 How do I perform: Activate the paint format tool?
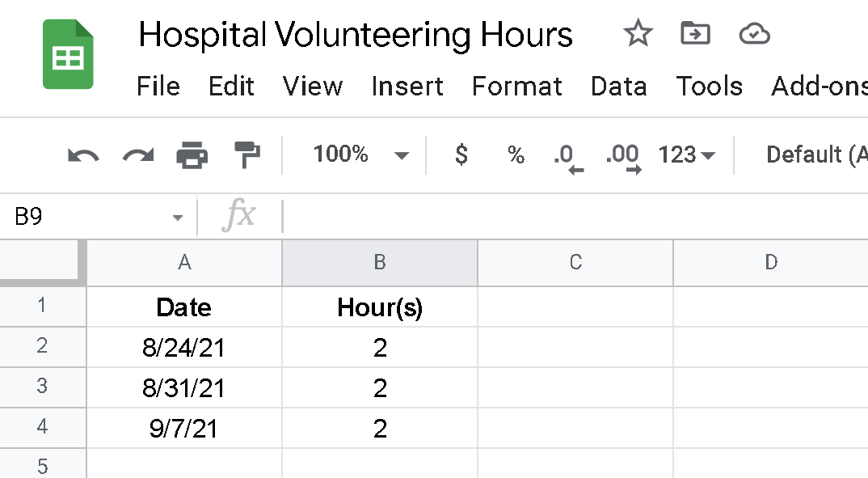click(x=246, y=153)
